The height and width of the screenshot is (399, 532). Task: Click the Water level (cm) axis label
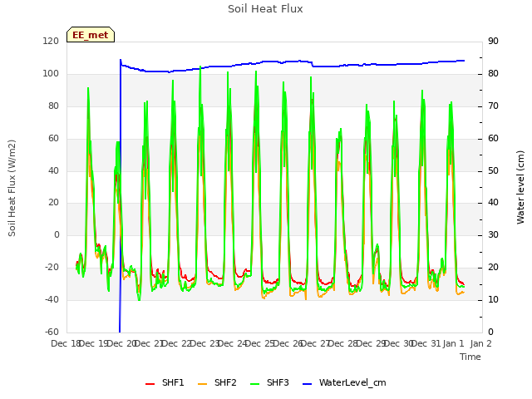520,187
